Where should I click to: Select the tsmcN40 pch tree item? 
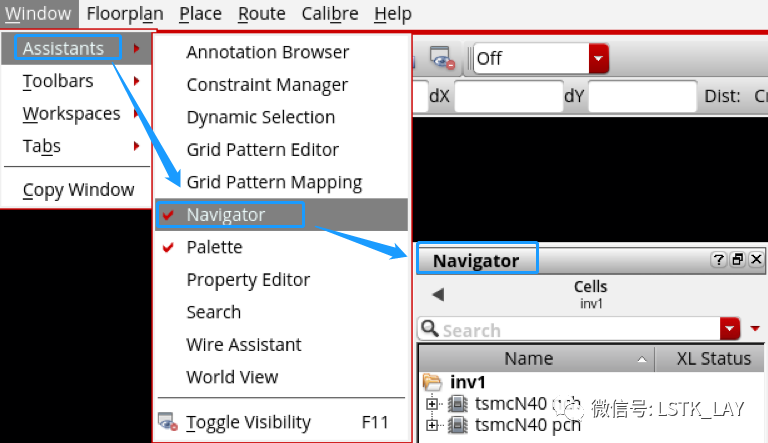(x=528, y=425)
